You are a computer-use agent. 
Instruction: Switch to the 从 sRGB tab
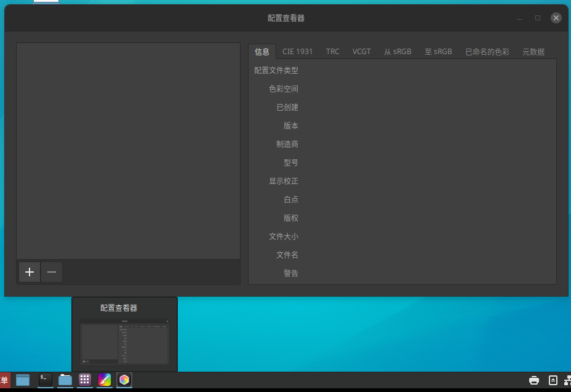coord(397,52)
